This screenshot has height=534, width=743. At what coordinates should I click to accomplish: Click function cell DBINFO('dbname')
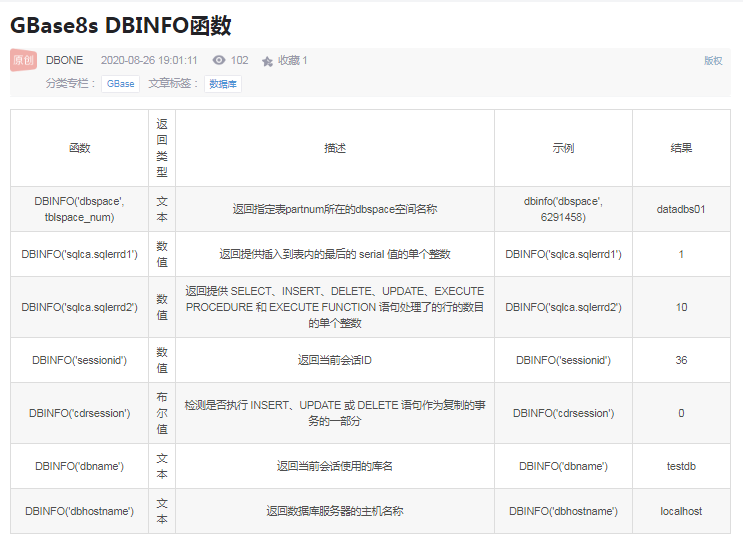click(80, 466)
